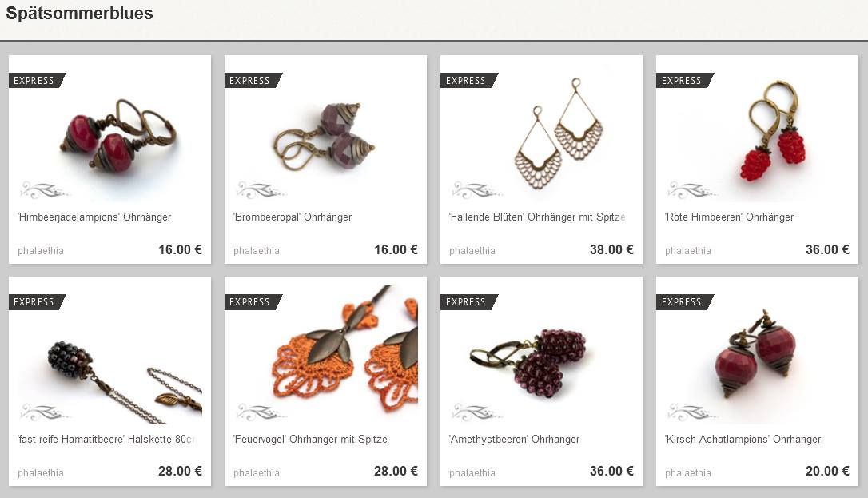The height and width of the screenshot is (498, 868).
Task: Click the Spätsommerblues collection heading
Action: coord(79,14)
